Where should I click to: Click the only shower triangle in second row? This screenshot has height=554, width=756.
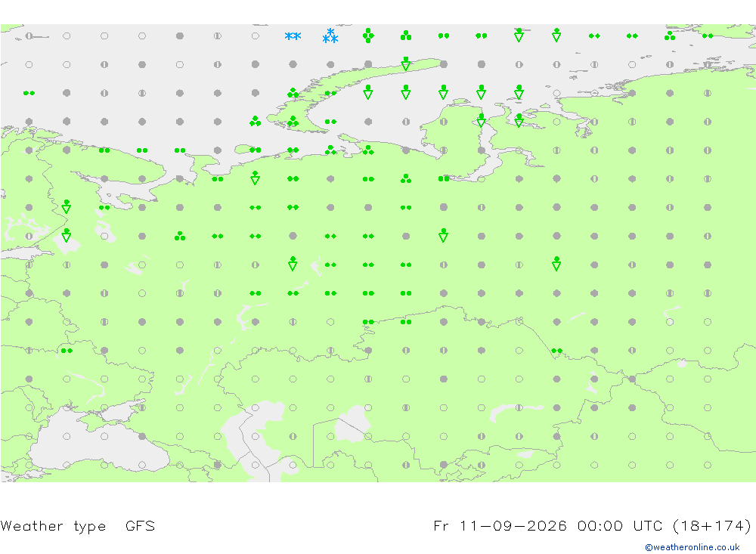(x=406, y=63)
